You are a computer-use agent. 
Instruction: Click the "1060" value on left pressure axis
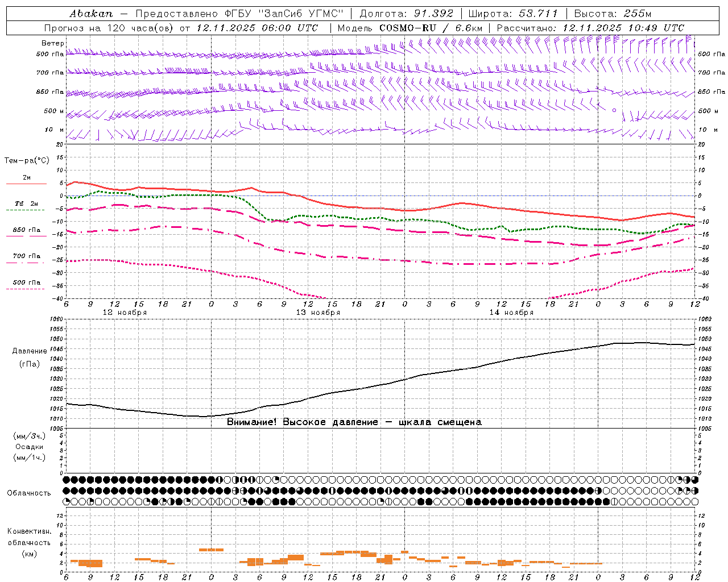[57, 319]
